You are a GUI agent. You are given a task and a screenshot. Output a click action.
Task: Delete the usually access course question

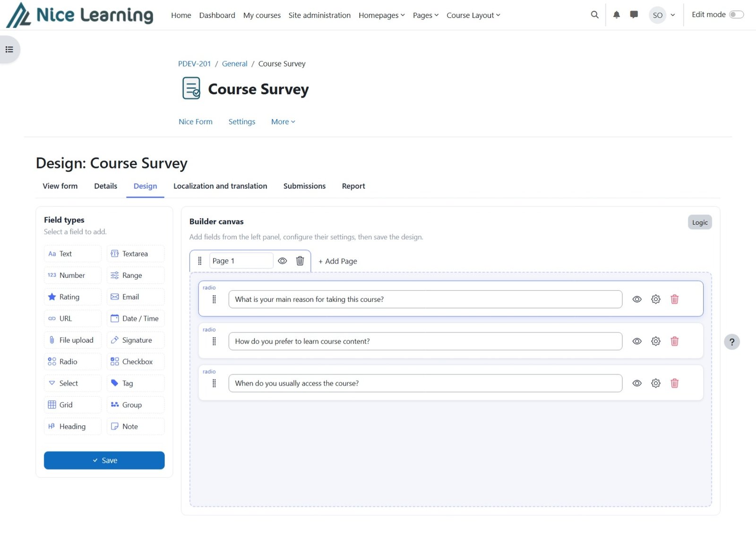click(675, 383)
